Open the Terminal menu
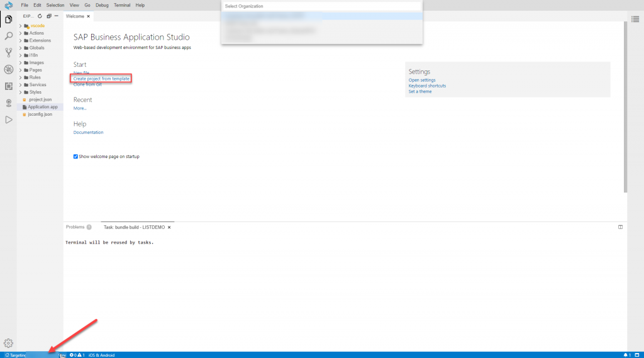This screenshot has height=358, width=644. tap(122, 5)
